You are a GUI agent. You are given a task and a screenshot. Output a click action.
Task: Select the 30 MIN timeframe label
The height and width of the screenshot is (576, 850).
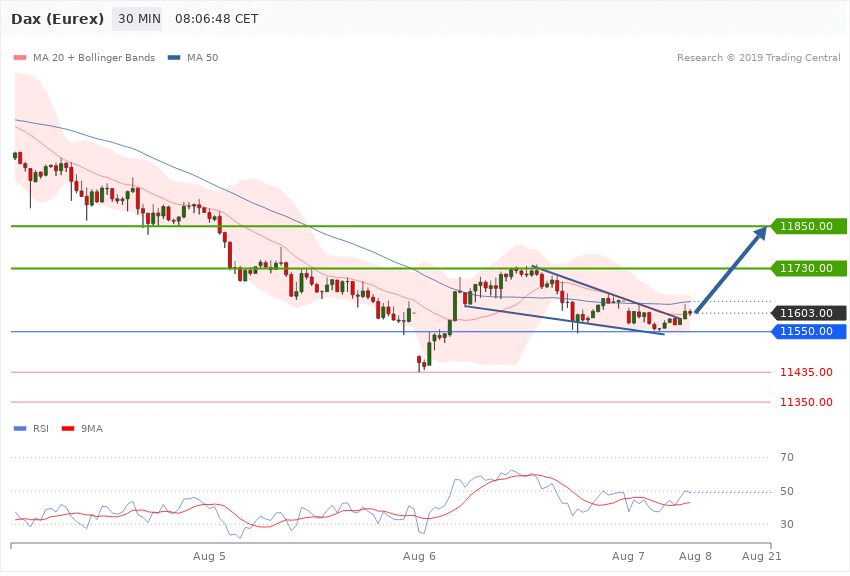(x=139, y=19)
